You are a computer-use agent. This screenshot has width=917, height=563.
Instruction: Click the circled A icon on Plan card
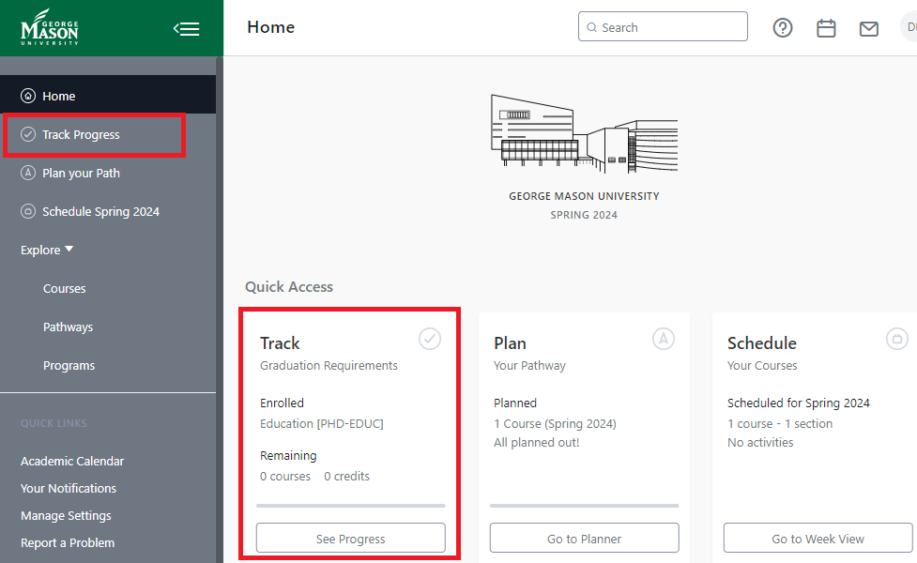click(663, 339)
